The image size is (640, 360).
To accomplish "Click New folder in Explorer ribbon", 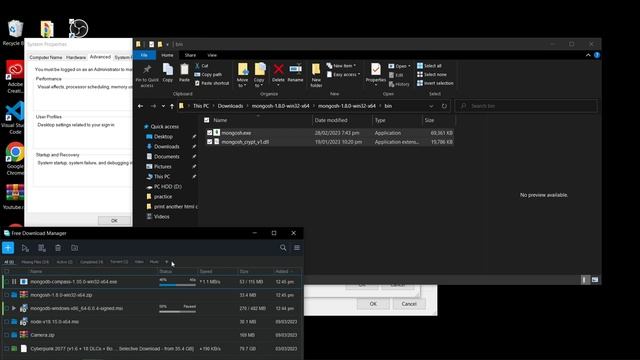I will [316, 75].
